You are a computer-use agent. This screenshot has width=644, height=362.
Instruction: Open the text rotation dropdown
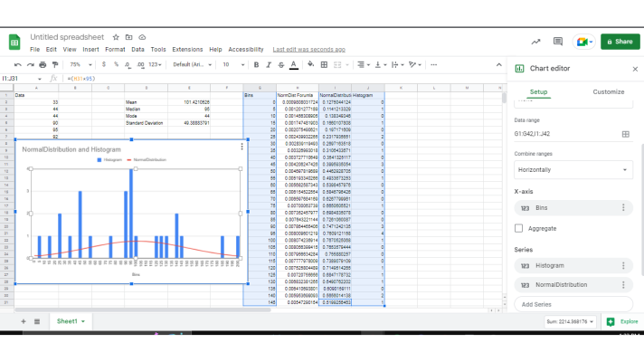point(415,64)
